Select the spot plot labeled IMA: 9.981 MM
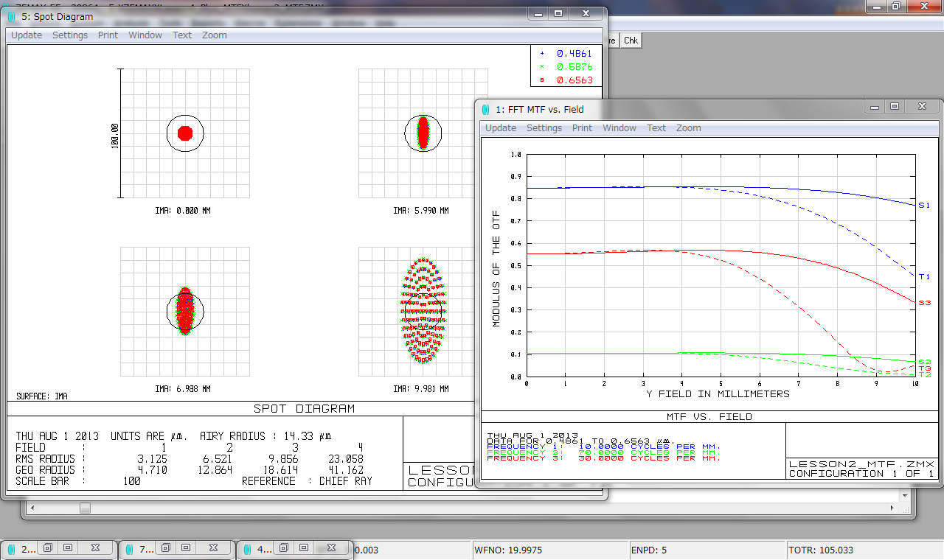The image size is (944, 560). [x=423, y=311]
